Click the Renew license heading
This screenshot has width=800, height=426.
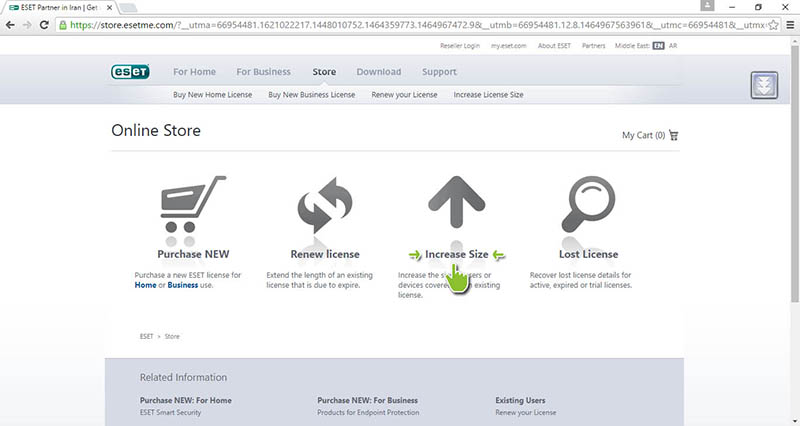(x=325, y=254)
